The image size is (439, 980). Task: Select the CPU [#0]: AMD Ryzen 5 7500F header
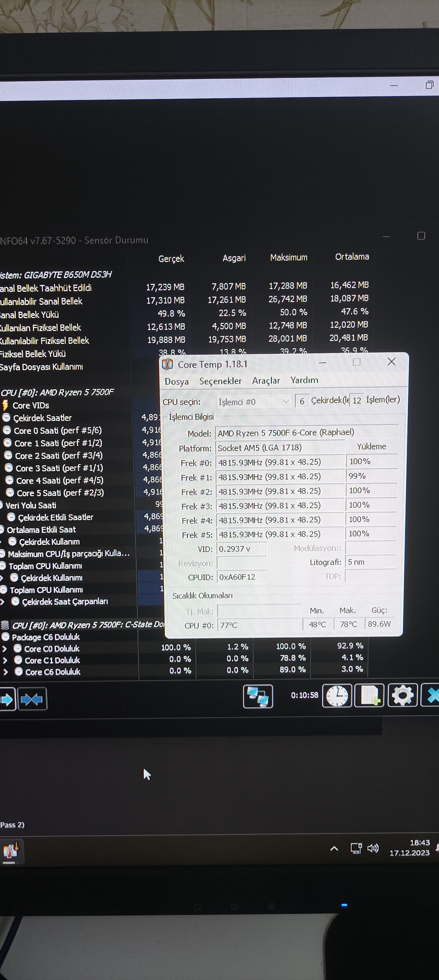tap(57, 392)
